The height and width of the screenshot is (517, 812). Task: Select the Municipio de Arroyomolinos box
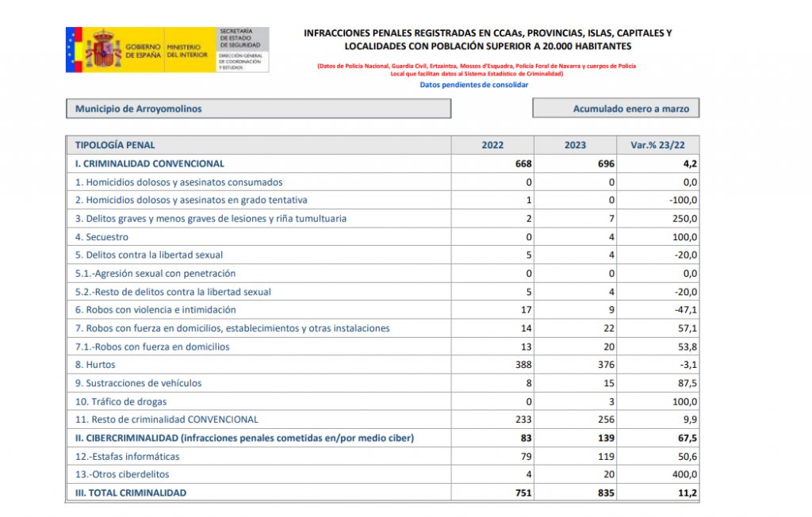point(258,109)
